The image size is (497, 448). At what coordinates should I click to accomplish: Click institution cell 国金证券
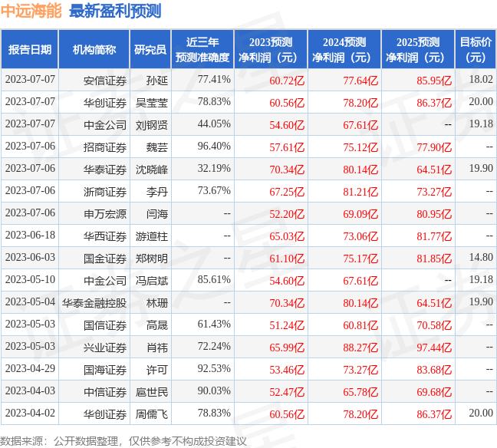105,259
